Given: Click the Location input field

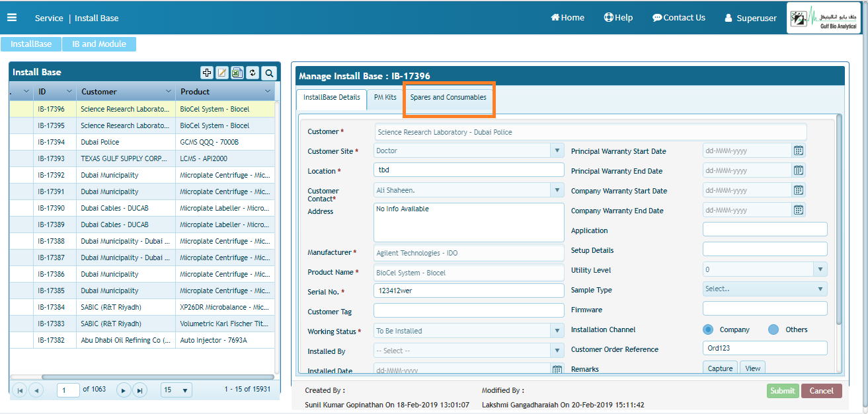Looking at the screenshot, I should click(469, 170).
